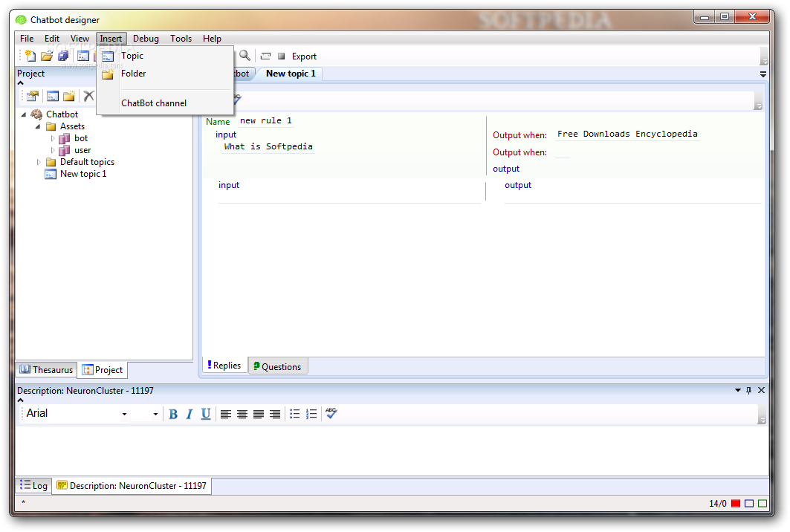Open the Debug menu
This screenshot has width=790, height=532.
click(x=146, y=39)
